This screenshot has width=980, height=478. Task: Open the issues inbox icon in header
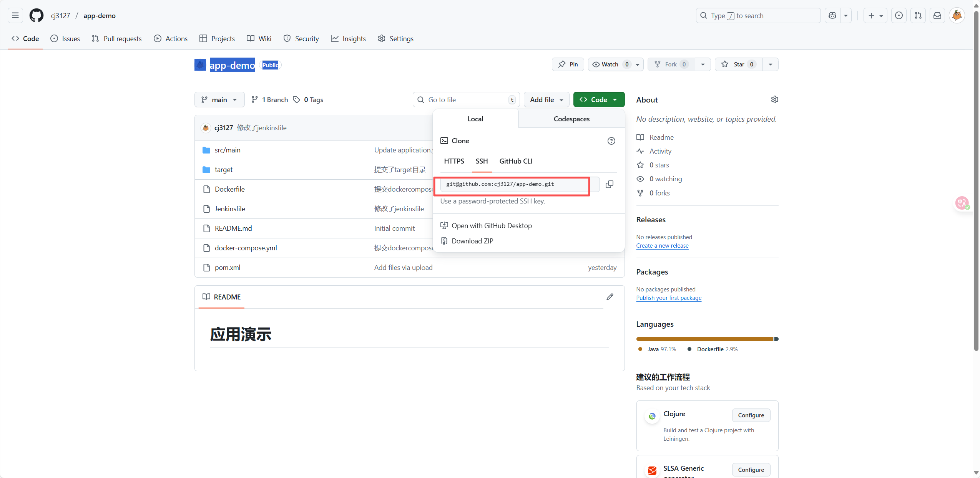pos(899,15)
